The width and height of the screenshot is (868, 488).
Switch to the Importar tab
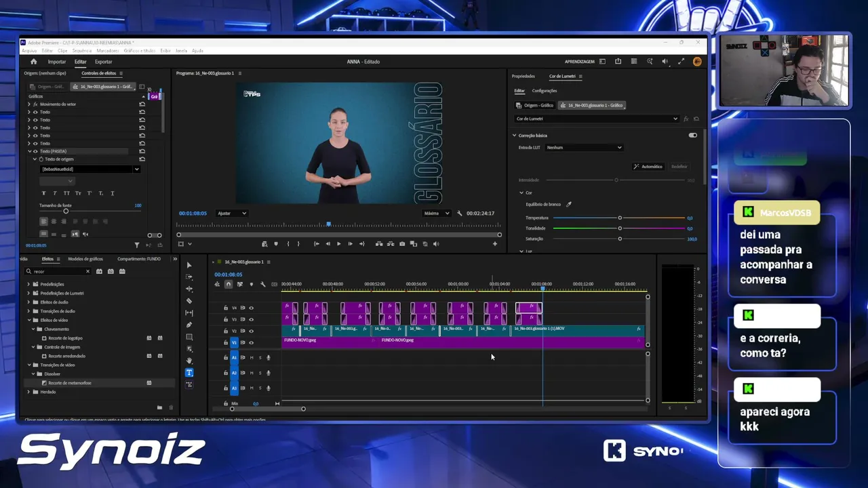57,62
